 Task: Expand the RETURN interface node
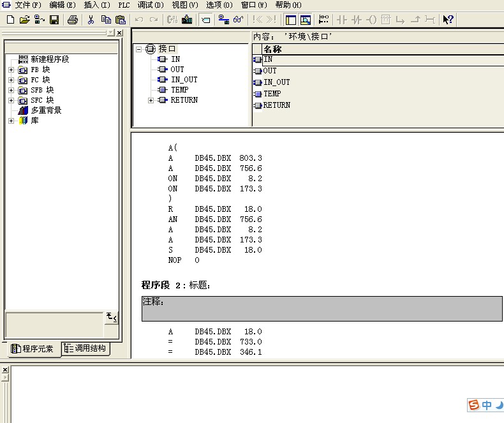click(151, 100)
